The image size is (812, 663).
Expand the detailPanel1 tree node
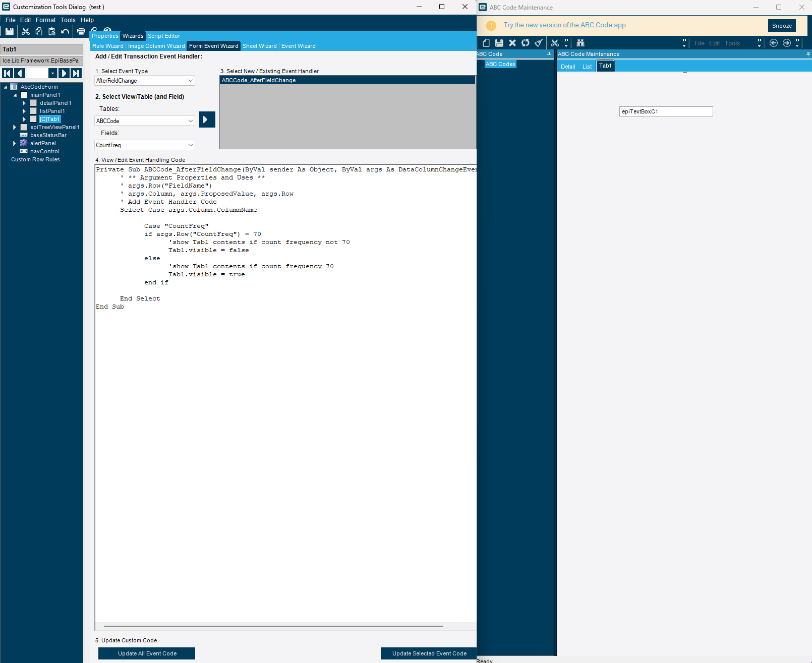click(24, 103)
